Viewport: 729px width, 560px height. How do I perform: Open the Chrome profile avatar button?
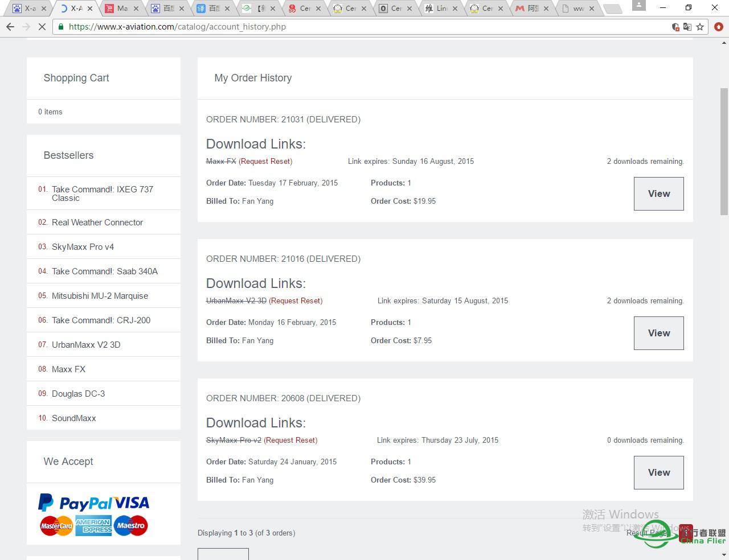point(639,5)
